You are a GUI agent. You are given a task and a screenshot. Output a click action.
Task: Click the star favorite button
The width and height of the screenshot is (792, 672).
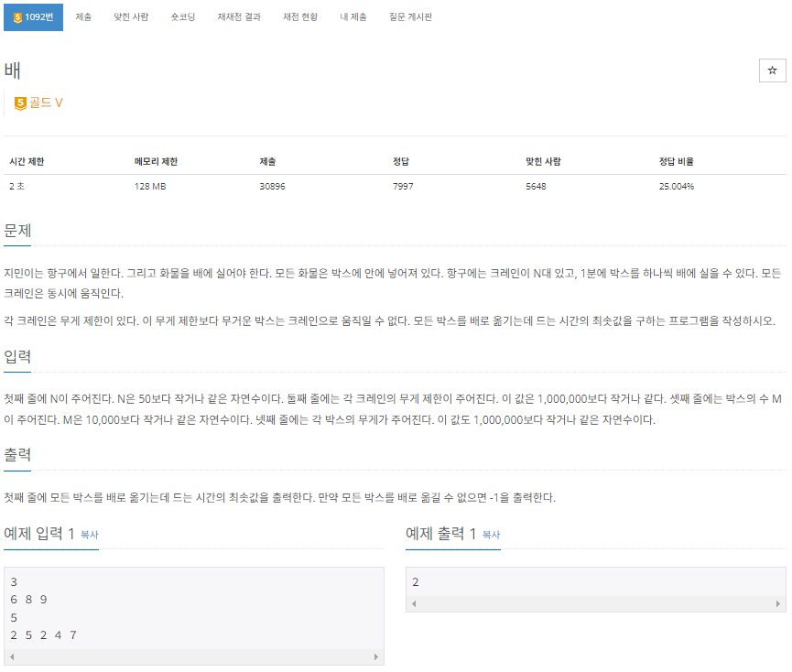tap(772, 70)
